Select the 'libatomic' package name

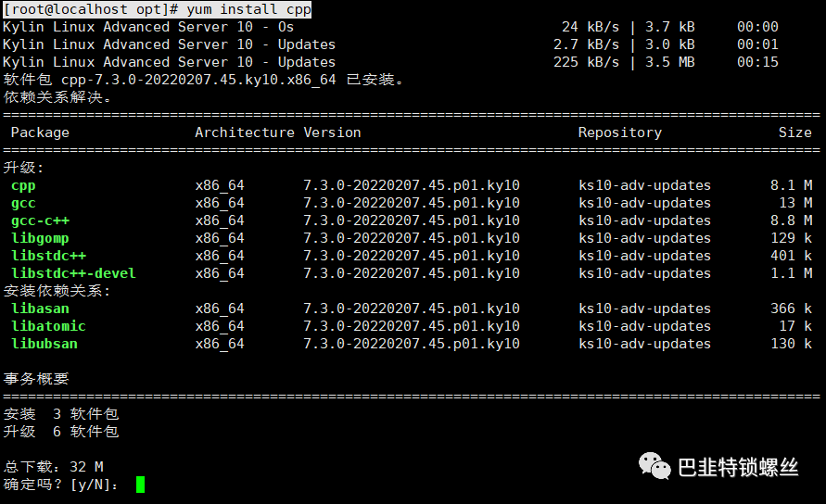(x=48, y=326)
